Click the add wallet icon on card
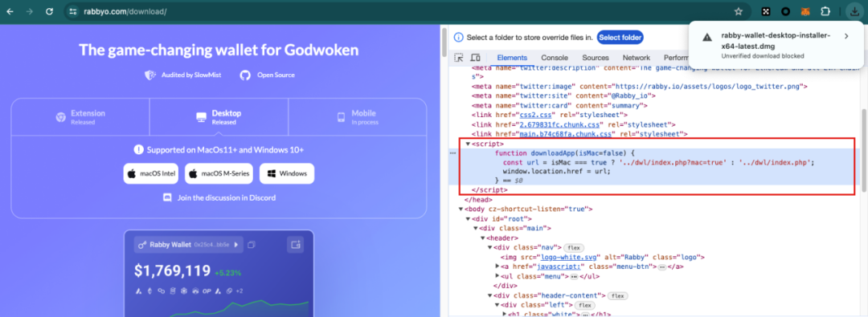This screenshot has width=868, height=317. point(295,245)
